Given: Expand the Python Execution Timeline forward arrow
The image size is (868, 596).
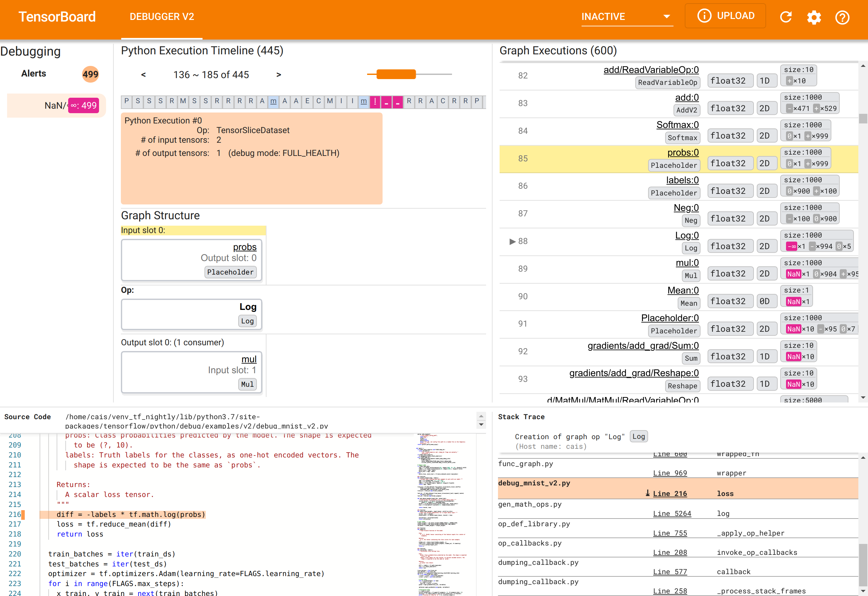Looking at the screenshot, I should [x=278, y=74].
